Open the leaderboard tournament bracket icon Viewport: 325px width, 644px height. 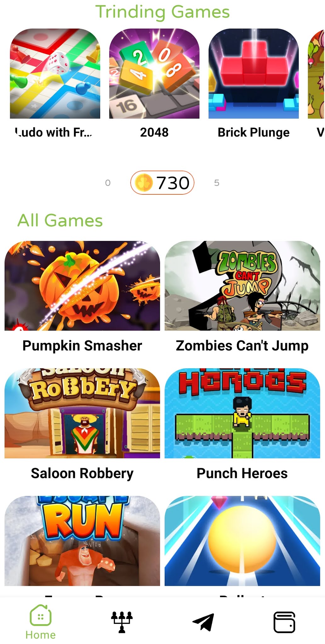pos(122,622)
